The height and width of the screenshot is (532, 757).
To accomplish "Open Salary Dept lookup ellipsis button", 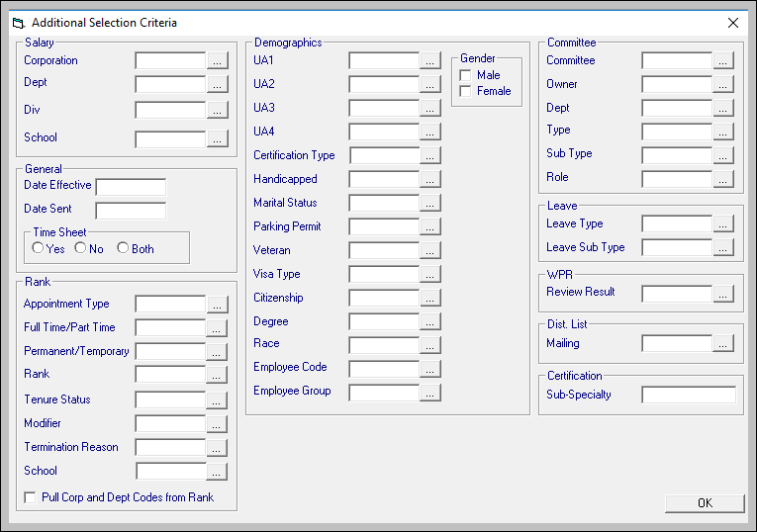I will (218, 84).
